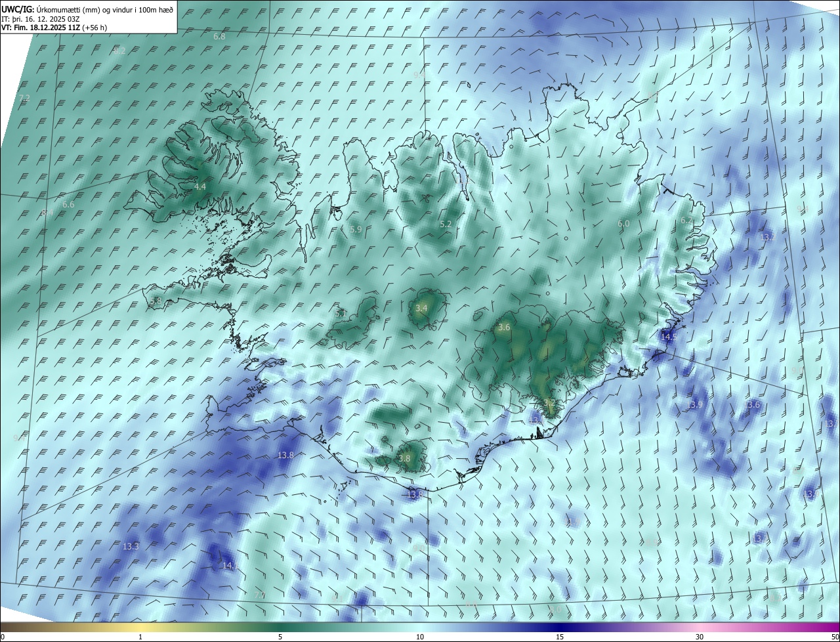Click the 30 label on color scale

pyautogui.click(x=700, y=637)
